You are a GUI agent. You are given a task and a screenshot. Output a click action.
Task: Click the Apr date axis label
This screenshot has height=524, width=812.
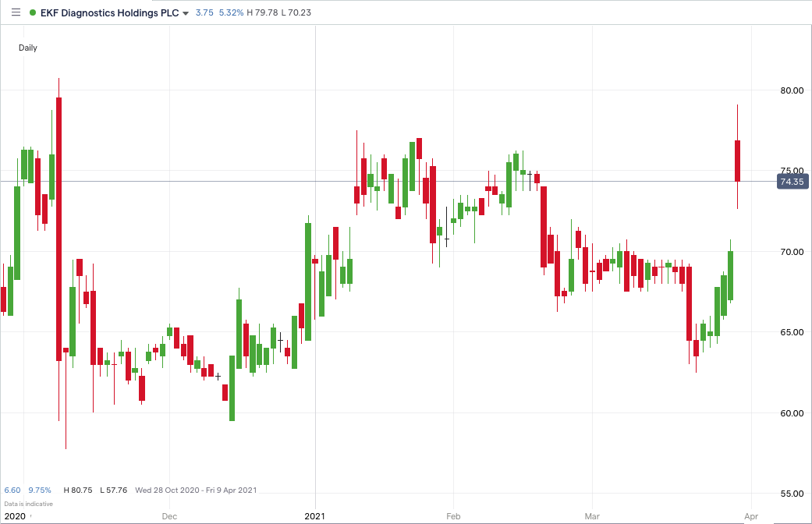click(751, 516)
